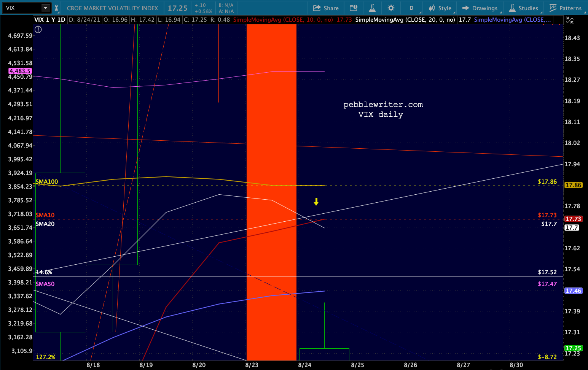Click the B: N/A bid quote
588x370 pixels.
[x=226, y=5]
